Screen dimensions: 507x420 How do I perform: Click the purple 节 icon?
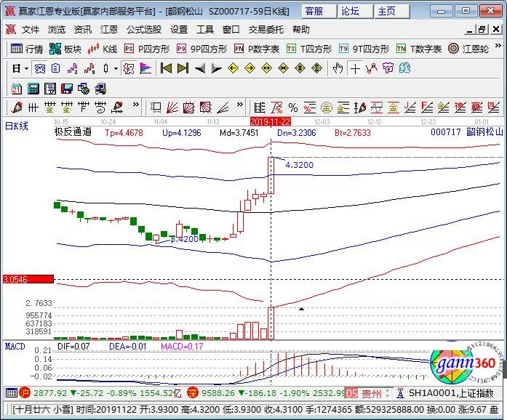(x=388, y=68)
